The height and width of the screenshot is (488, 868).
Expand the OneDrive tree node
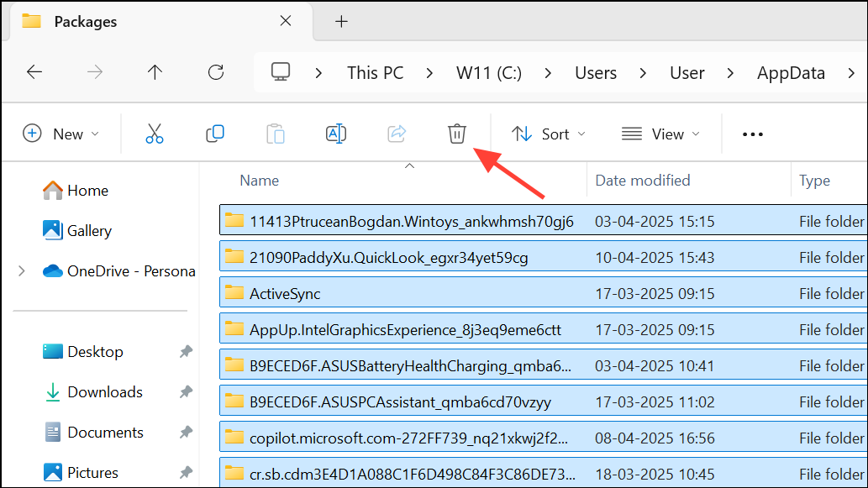[x=22, y=271]
